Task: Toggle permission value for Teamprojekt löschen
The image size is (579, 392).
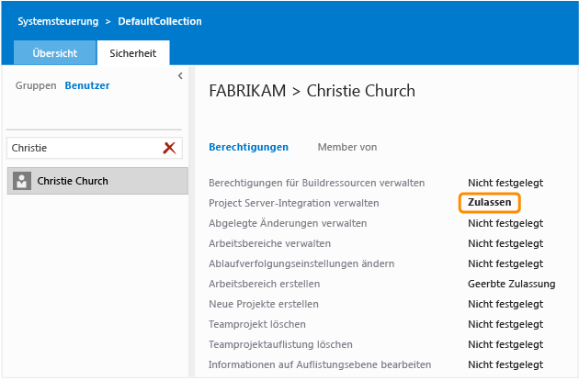Action: coord(505,324)
